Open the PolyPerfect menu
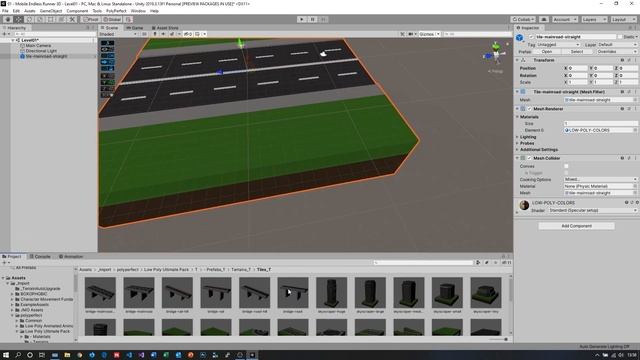Viewport: 640px width, 360px height. click(116, 11)
